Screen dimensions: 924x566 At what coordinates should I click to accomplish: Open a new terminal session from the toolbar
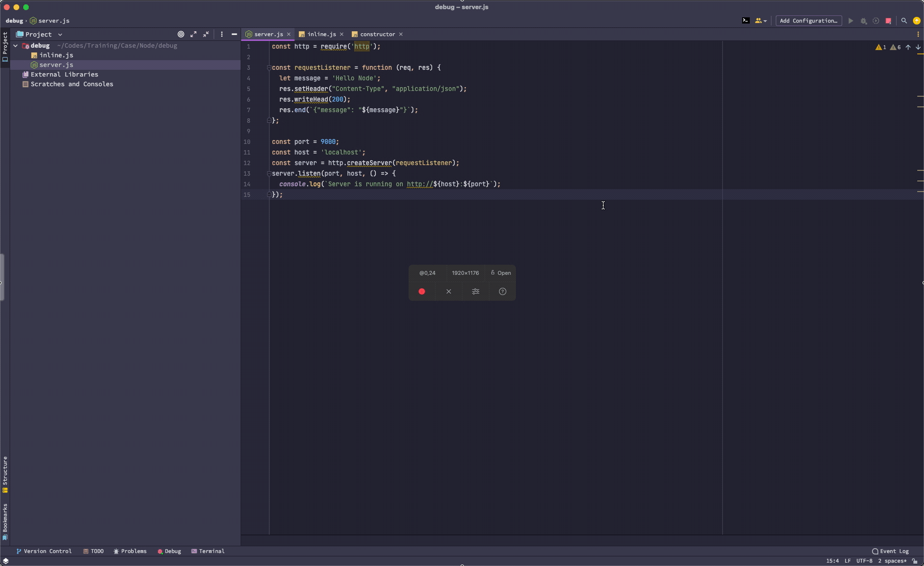click(746, 21)
